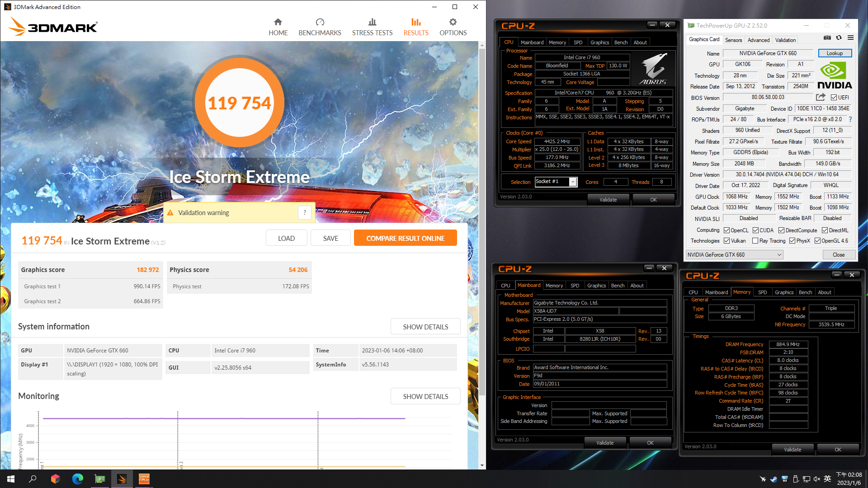This screenshot has width=868, height=488.
Task: Toggle Vulkan checkbox
Action: pos(726,241)
